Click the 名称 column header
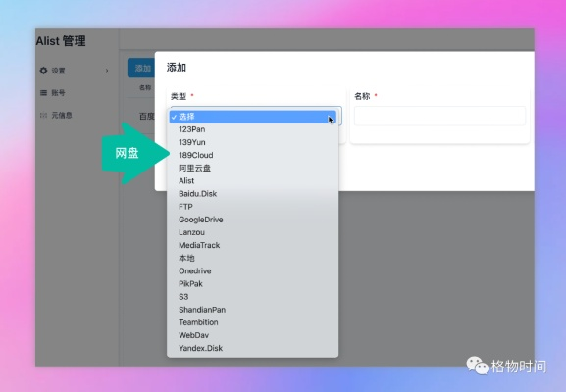Viewport: 566px width, 392px height. coord(145,87)
